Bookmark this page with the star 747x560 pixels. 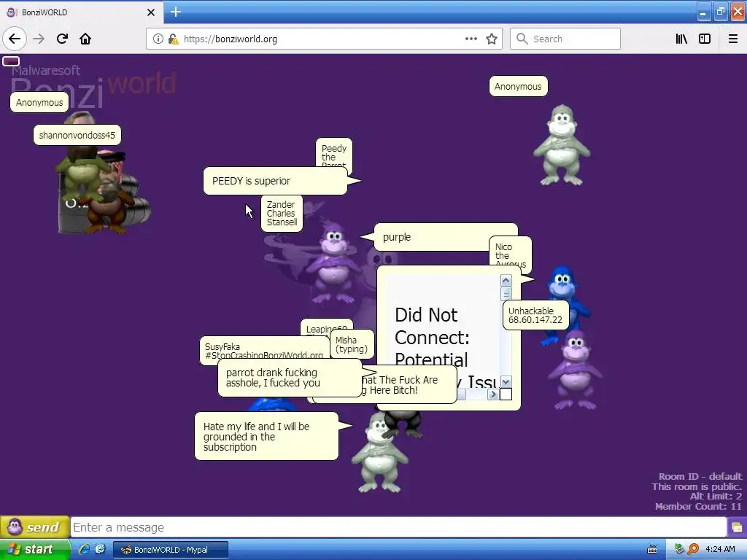click(x=492, y=39)
